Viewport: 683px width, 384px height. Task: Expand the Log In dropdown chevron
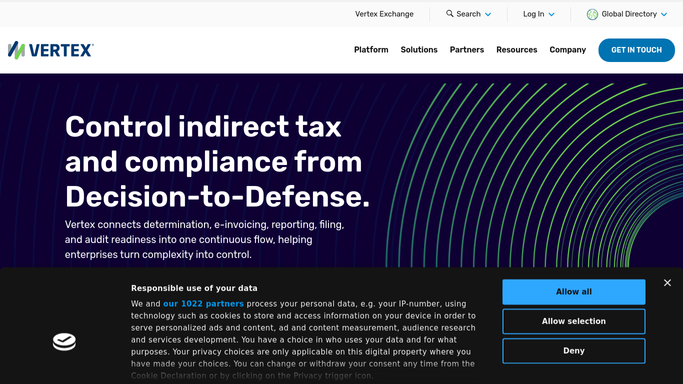(x=551, y=14)
